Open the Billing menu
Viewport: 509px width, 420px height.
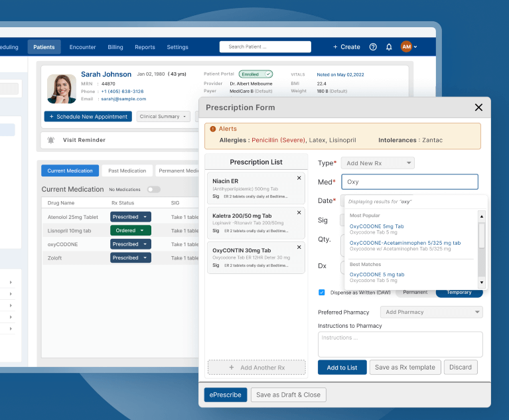pyautogui.click(x=115, y=47)
